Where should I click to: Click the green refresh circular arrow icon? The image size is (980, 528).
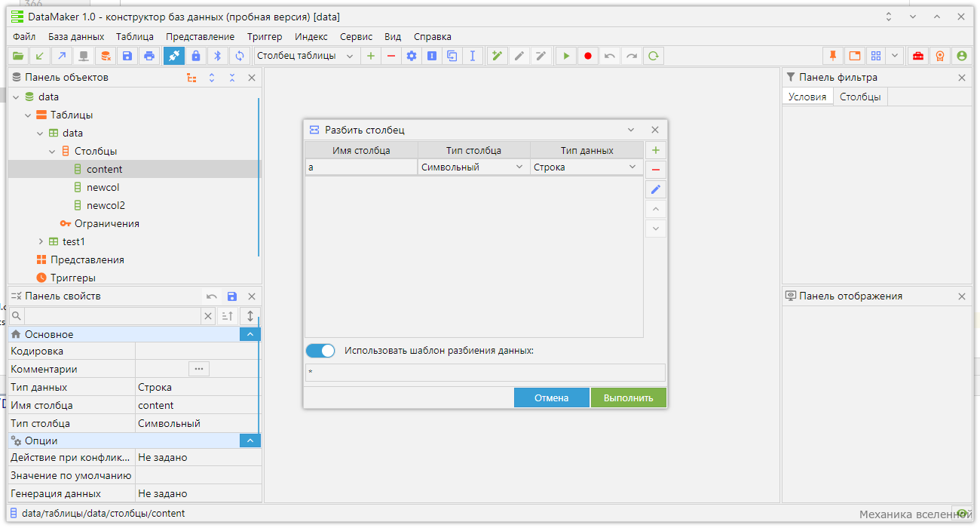[654, 56]
